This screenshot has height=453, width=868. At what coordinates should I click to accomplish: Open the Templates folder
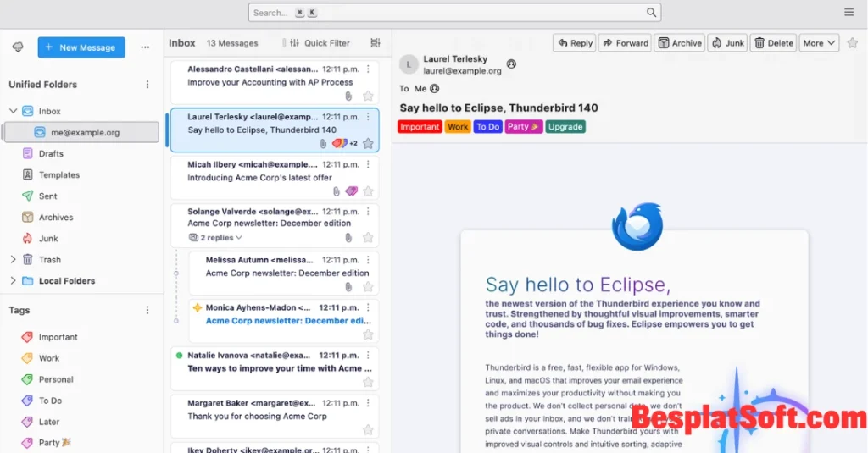pyautogui.click(x=58, y=174)
